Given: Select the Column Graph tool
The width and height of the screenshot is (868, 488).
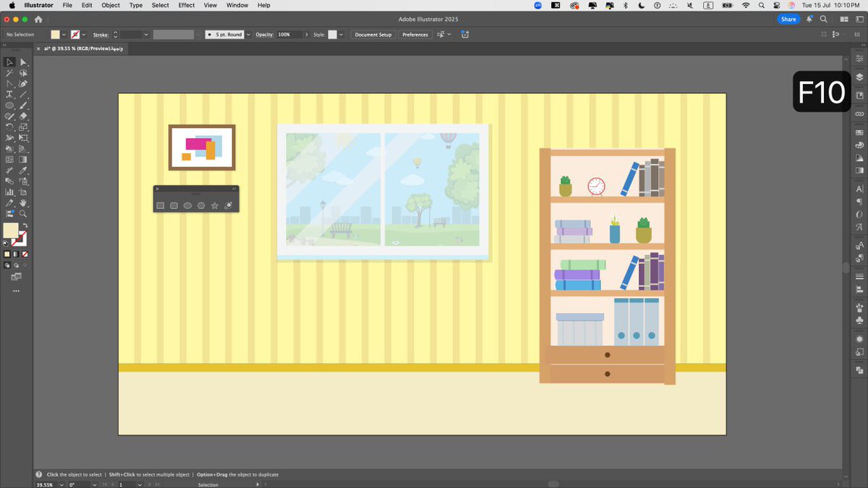Looking at the screenshot, I should (x=9, y=192).
